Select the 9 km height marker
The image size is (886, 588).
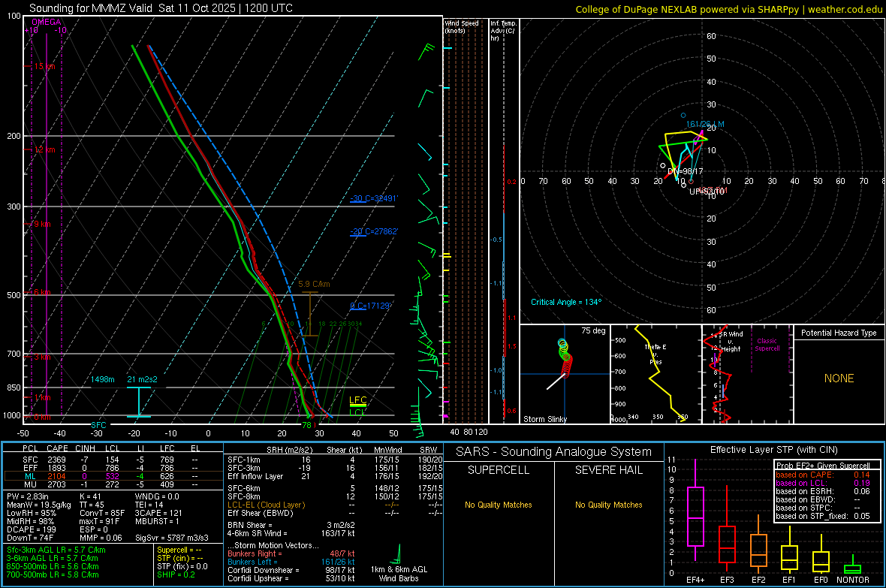[42, 224]
